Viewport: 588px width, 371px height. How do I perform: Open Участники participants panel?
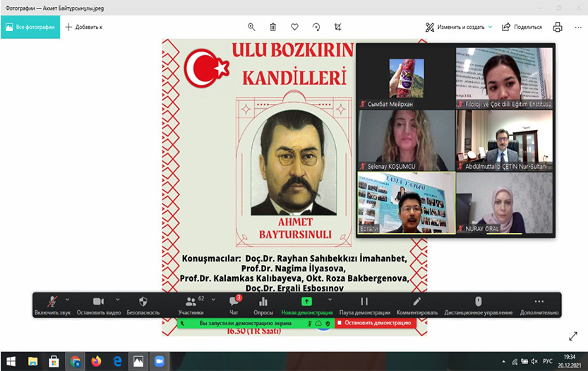(x=191, y=304)
